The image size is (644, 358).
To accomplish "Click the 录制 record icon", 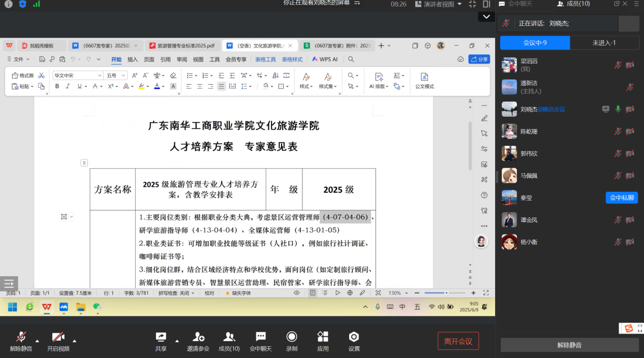I will (292, 337).
